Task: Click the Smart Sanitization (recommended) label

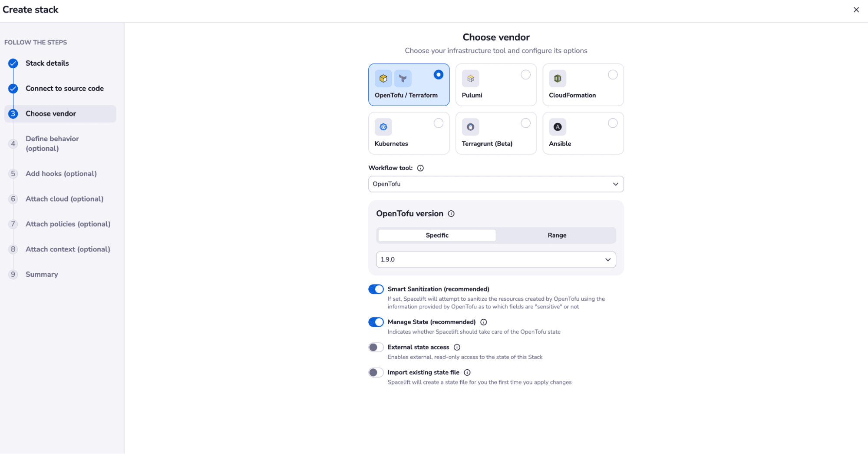Action: pyautogui.click(x=439, y=289)
